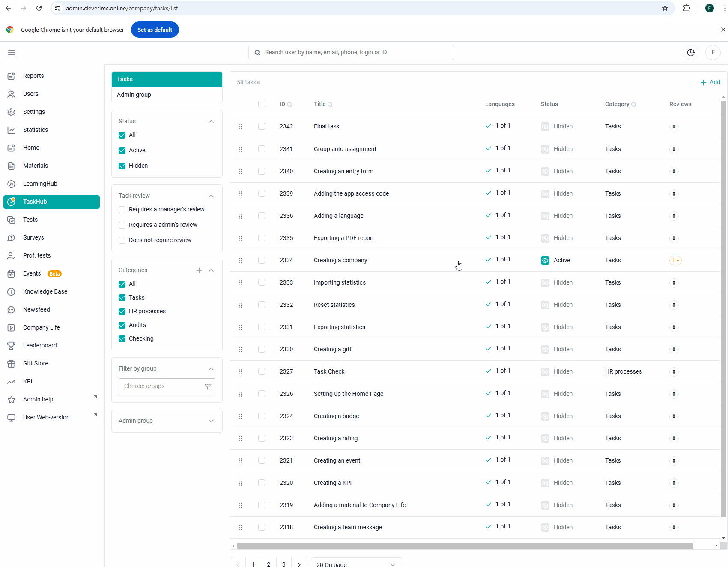The width and height of the screenshot is (728, 567).
Task: Click the Add task button
Action: 710,82
